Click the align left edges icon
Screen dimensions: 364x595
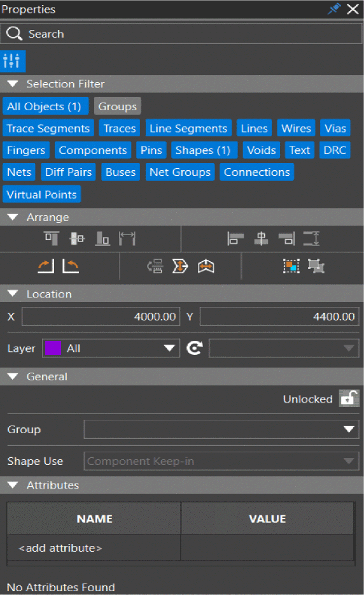tap(235, 239)
